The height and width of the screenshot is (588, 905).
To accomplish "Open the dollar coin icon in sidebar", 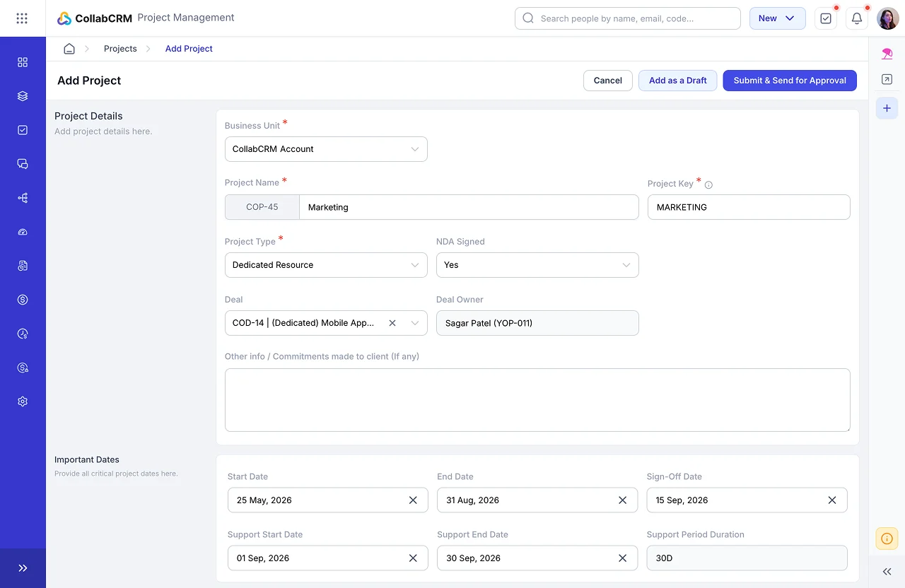I will pos(23,300).
